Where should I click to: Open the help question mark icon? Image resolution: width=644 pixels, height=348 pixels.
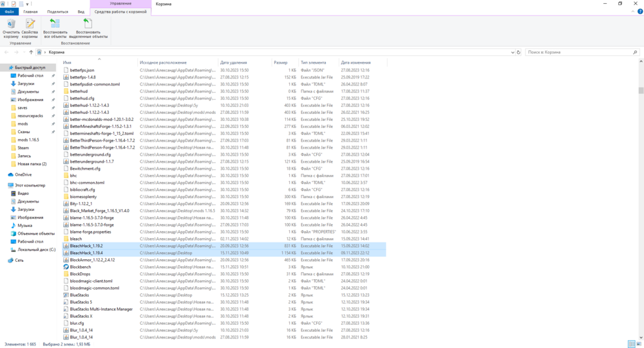(640, 12)
